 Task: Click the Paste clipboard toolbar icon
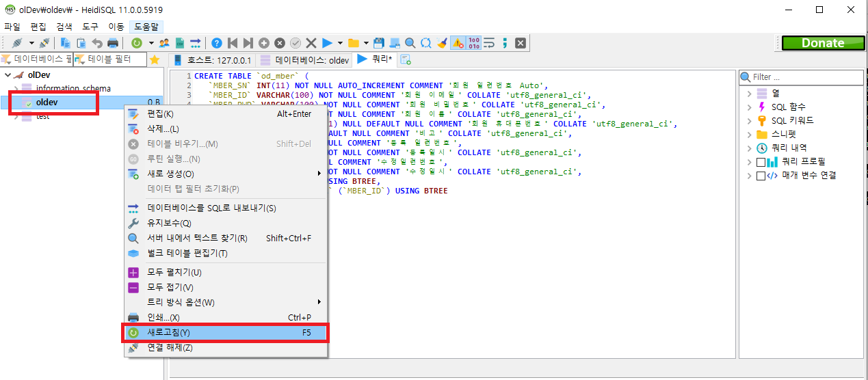click(81, 42)
